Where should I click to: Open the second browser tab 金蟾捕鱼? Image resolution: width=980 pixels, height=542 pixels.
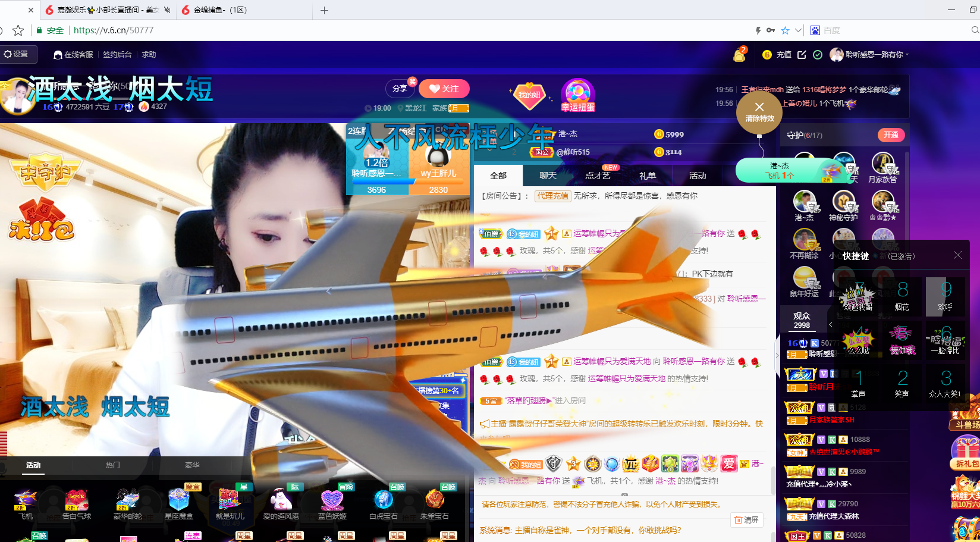click(x=244, y=10)
